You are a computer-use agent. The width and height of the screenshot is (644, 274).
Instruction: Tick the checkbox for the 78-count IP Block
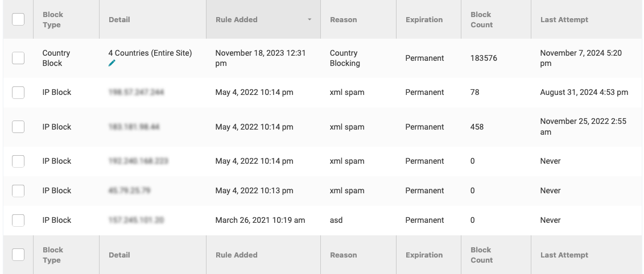point(18,92)
